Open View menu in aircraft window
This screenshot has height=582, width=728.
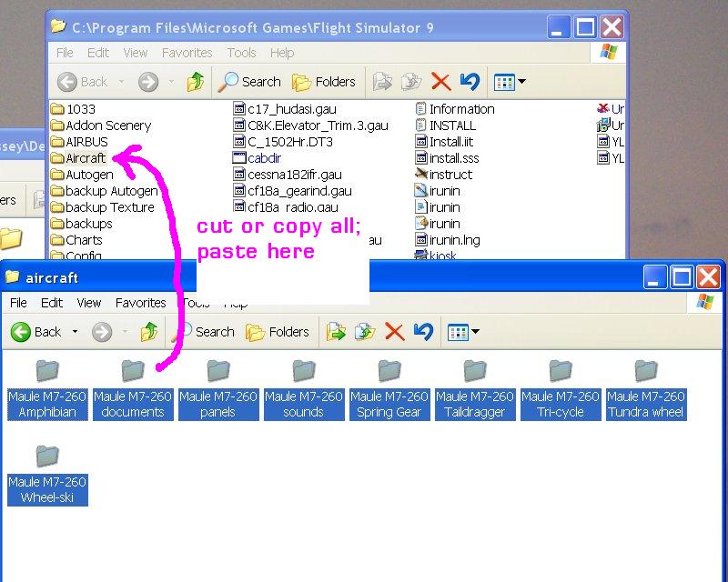click(x=88, y=303)
